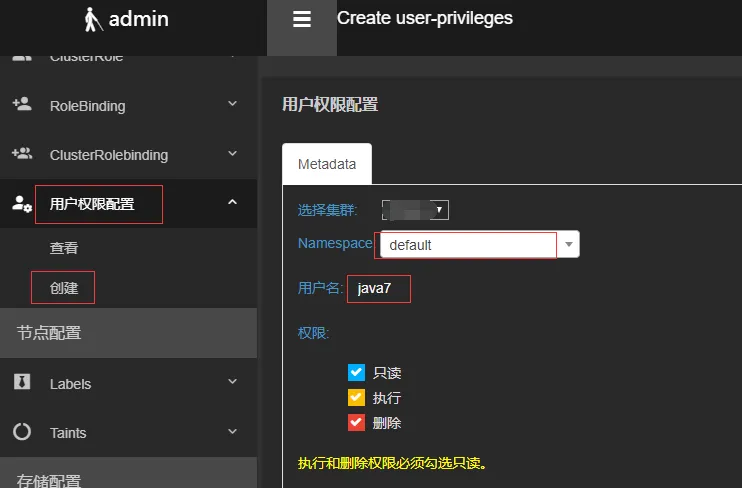742x488 pixels.
Task: Uncheck the 只读 read-only checkbox
Action: 356,373
